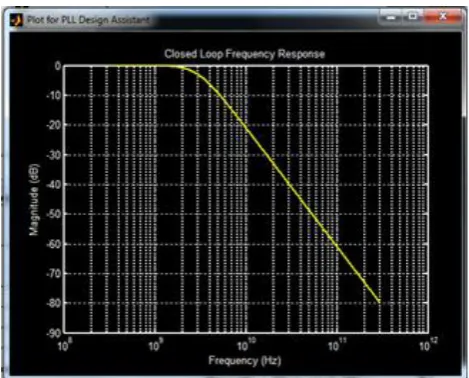Click the 0 tick label on the magnitude axis
This screenshot has height=378, width=469.
coord(58,66)
